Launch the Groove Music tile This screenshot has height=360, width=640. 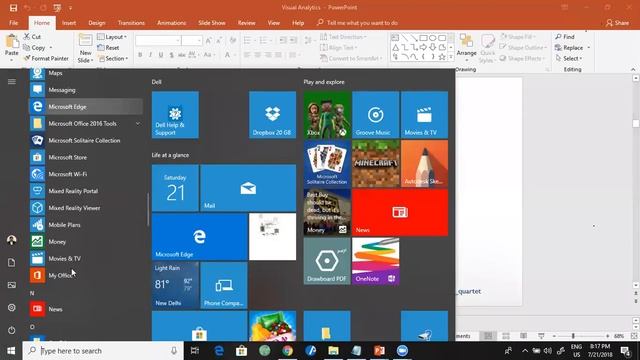pos(376,115)
